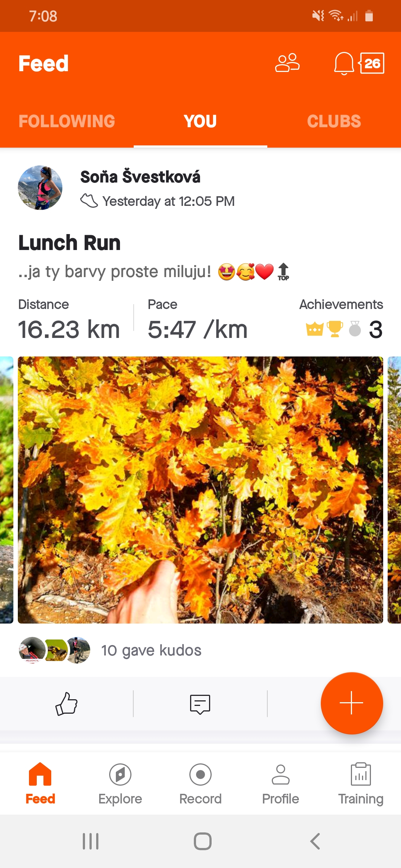The image size is (401, 868).
Task: Give kudos with thumbs-up icon
Action: click(66, 704)
